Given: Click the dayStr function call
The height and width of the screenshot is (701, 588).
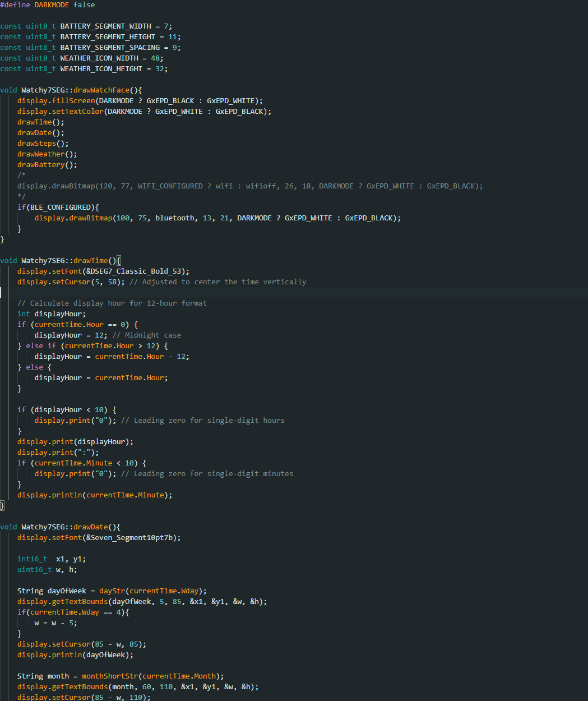Looking at the screenshot, I should tap(112, 591).
